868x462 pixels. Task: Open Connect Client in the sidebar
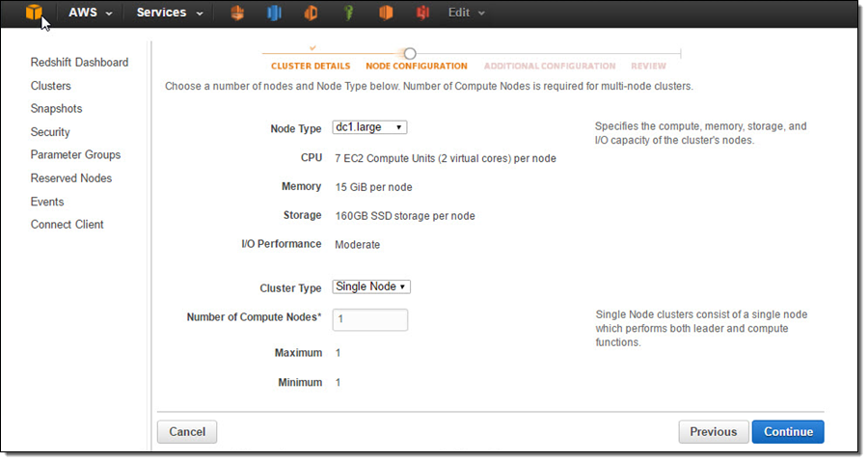click(x=67, y=225)
